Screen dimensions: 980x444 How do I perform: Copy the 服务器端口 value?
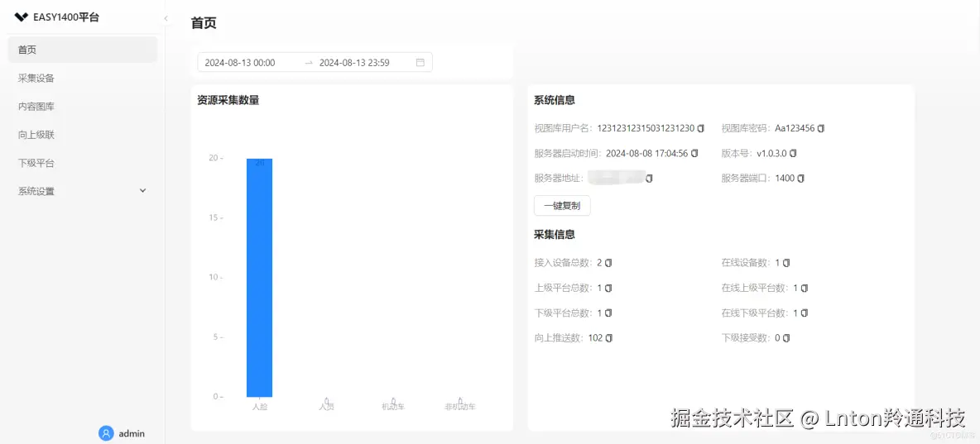(x=800, y=178)
